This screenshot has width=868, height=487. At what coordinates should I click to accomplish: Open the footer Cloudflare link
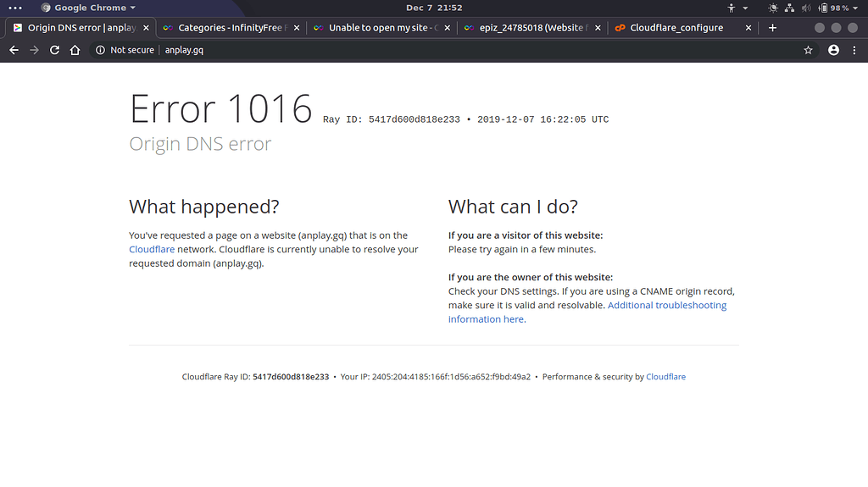click(665, 376)
